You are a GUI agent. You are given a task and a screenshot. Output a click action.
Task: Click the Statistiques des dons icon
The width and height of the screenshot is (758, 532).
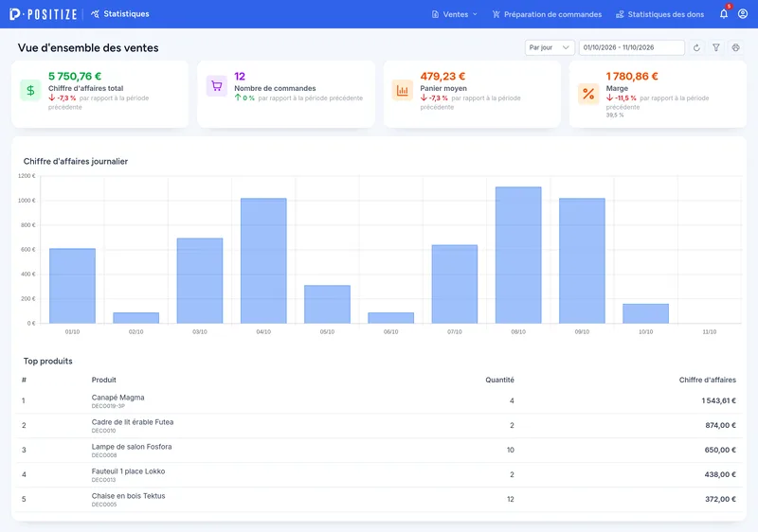point(620,14)
